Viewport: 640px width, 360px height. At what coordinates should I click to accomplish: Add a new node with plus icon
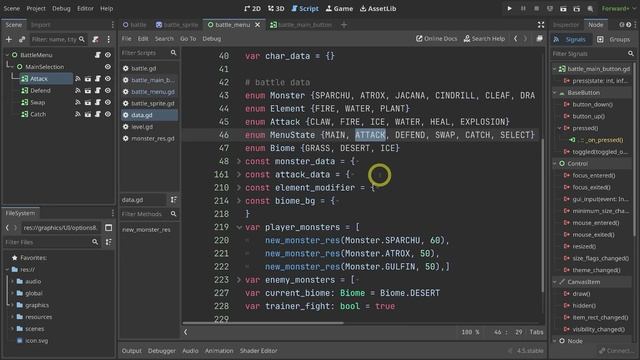9,40
